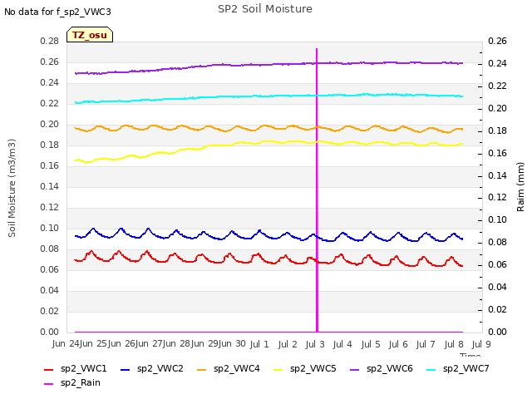Viewport: 532px width, 399px height.
Task: Click the Jul 1 x-axis tick label
Action: 259,344
